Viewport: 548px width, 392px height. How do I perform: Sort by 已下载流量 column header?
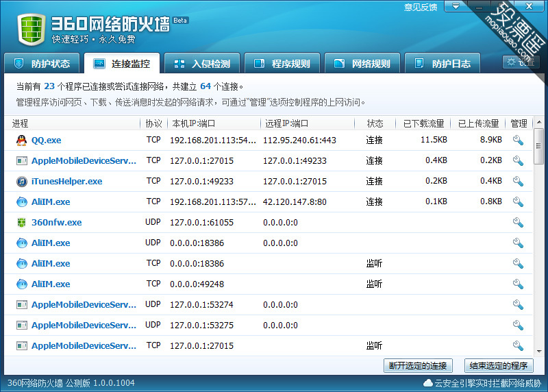423,123
